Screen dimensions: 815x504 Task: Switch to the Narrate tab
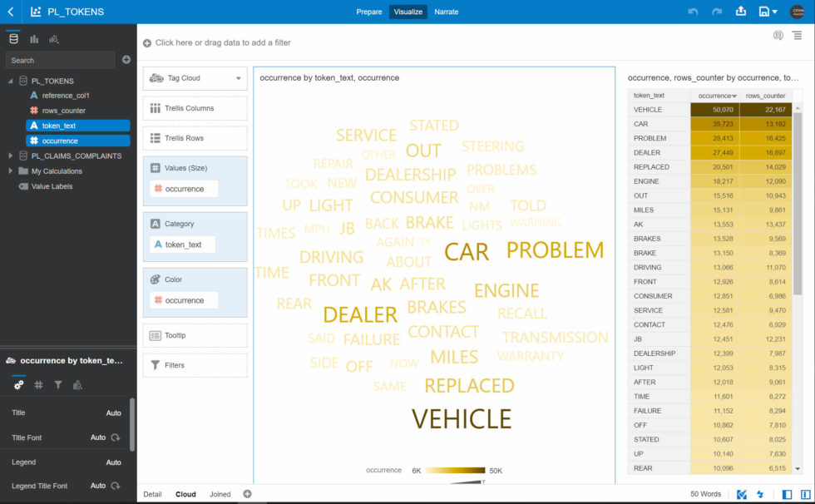446,12
